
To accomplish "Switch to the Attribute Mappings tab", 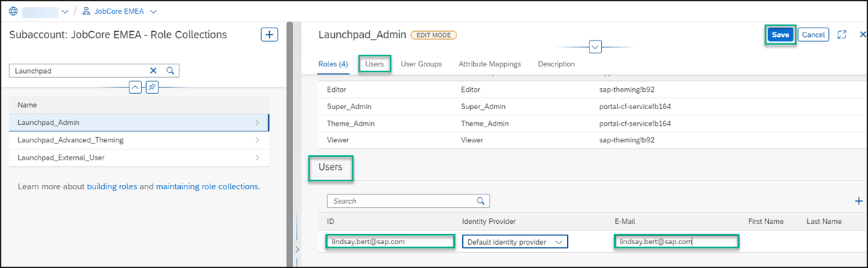I will (x=490, y=64).
